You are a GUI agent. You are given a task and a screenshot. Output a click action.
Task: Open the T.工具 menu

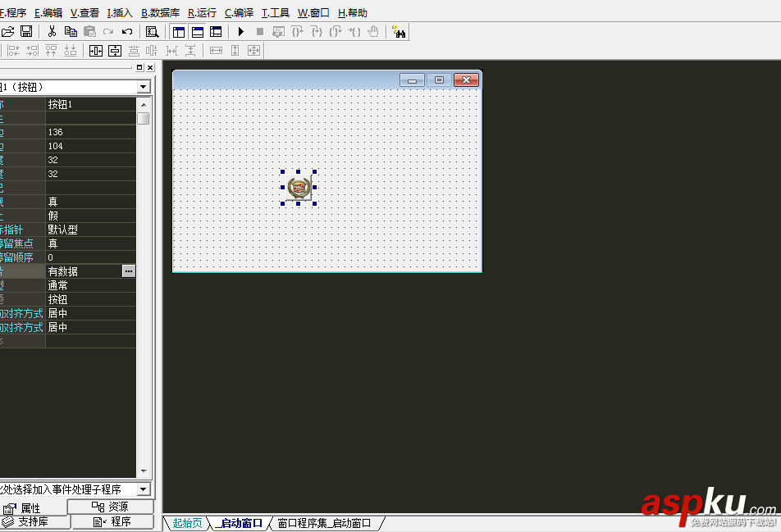tap(276, 13)
